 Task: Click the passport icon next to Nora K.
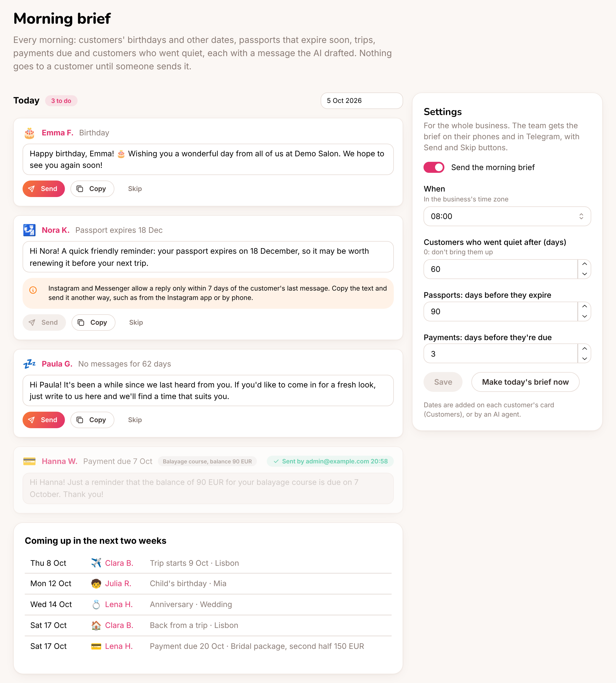[x=29, y=230]
